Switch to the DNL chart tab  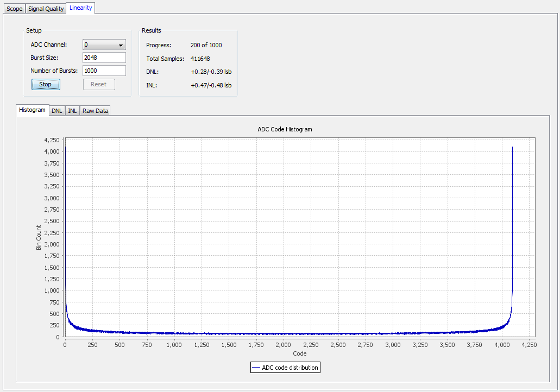tap(57, 111)
